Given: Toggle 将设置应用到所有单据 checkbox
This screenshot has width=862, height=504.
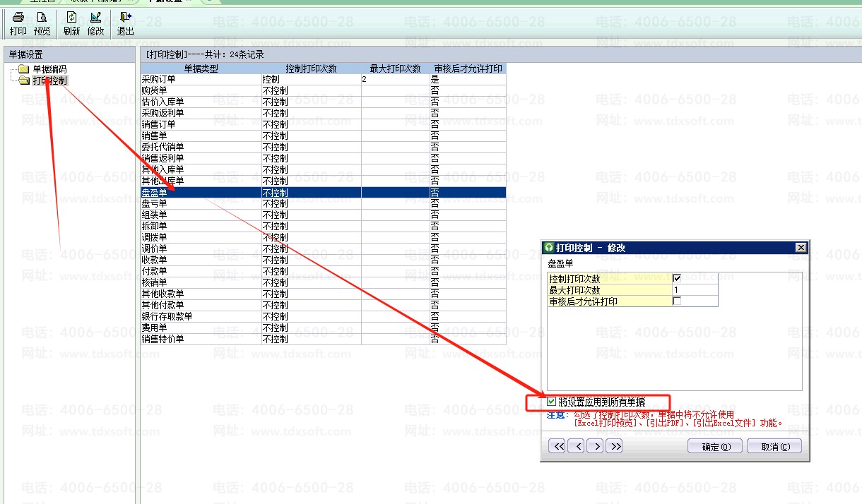Looking at the screenshot, I should pyautogui.click(x=552, y=402).
